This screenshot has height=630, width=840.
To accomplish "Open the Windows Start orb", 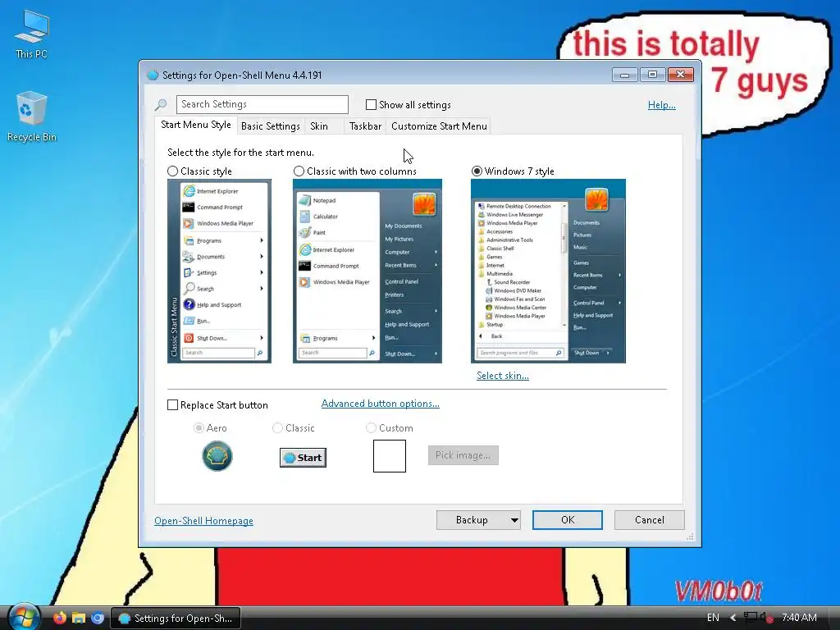I will point(24,617).
